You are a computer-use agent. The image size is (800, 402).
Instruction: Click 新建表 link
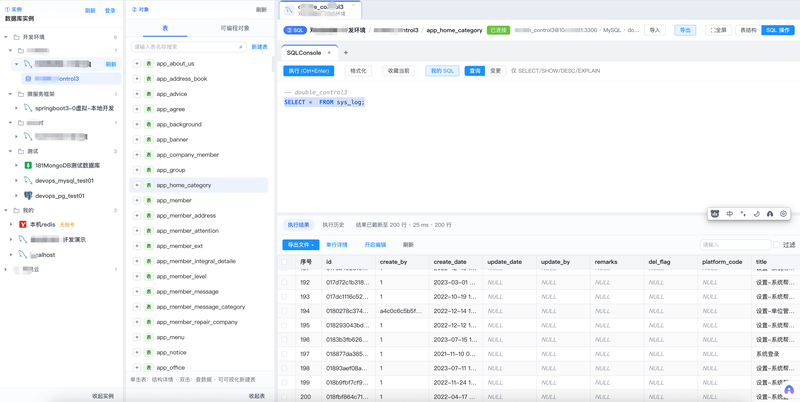click(x=259, y=47)
